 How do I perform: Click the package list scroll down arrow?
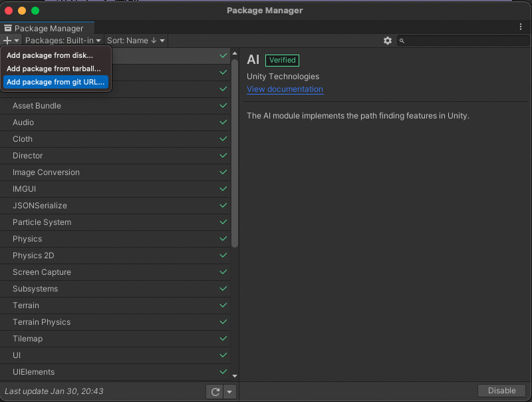pos(235,376)
